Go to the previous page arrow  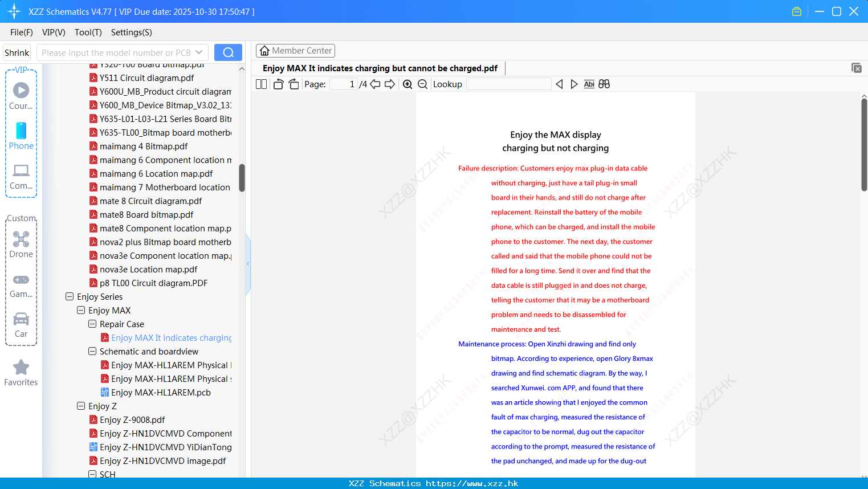click(375, 84)
